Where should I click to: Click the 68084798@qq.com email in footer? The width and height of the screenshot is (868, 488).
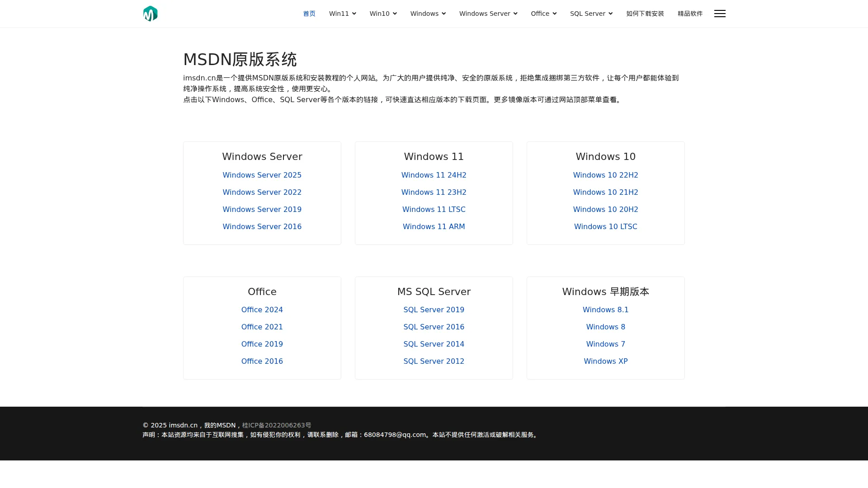click(395, 435)
